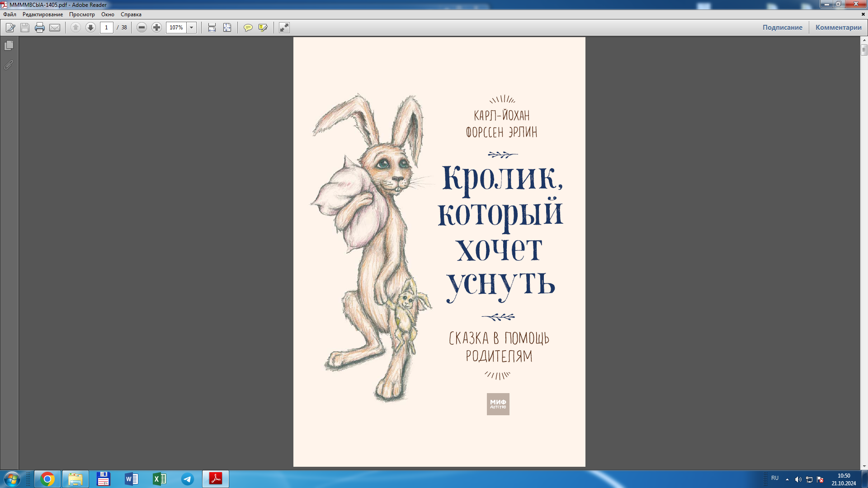The width and height of the screenshot is (868, 488).
Task: Email the PDF file
Action: 54,28
